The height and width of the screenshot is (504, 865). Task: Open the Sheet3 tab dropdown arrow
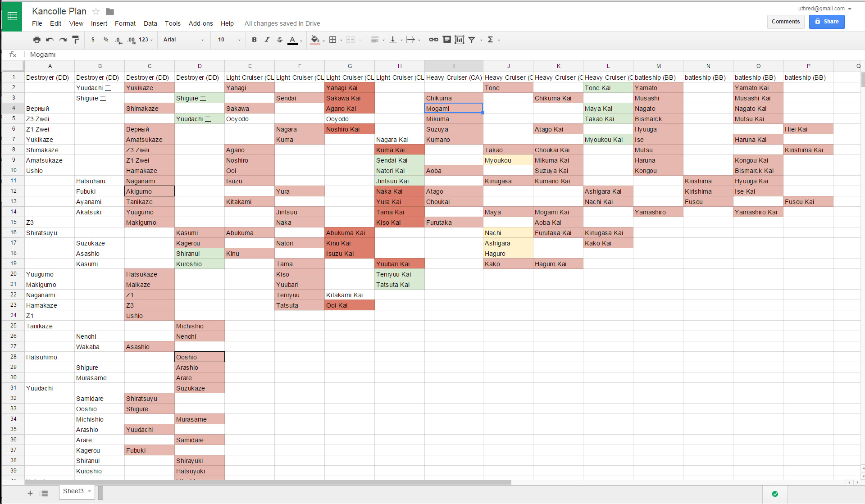(x=90, y=491)
